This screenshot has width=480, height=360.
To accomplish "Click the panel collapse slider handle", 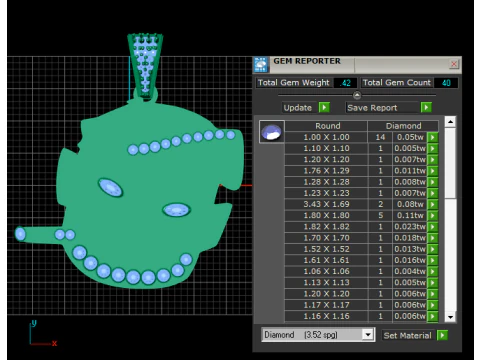I will (x=357, y=95).
